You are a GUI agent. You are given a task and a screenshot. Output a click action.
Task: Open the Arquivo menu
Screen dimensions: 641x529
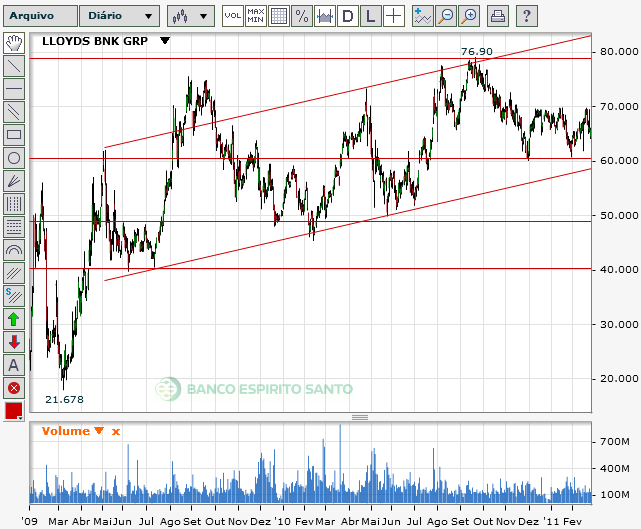tap(40, 16)
